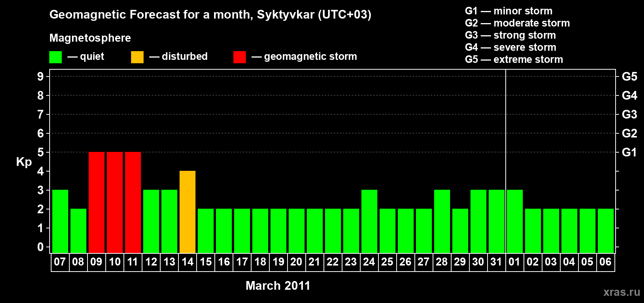Click the date label 22 on the axis

pyautogui.click(x=333, y=262)
